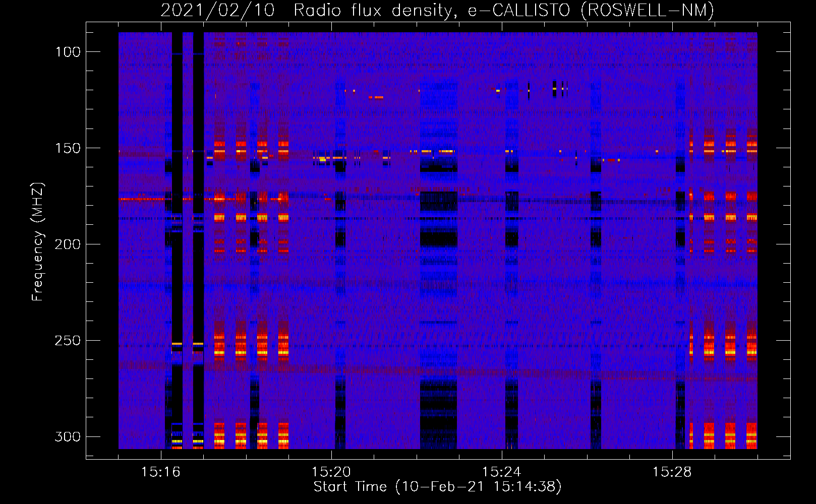The image size is (816, 504).
Task: Click the 100 frequency tick label
Action: (x=68, y=52)
